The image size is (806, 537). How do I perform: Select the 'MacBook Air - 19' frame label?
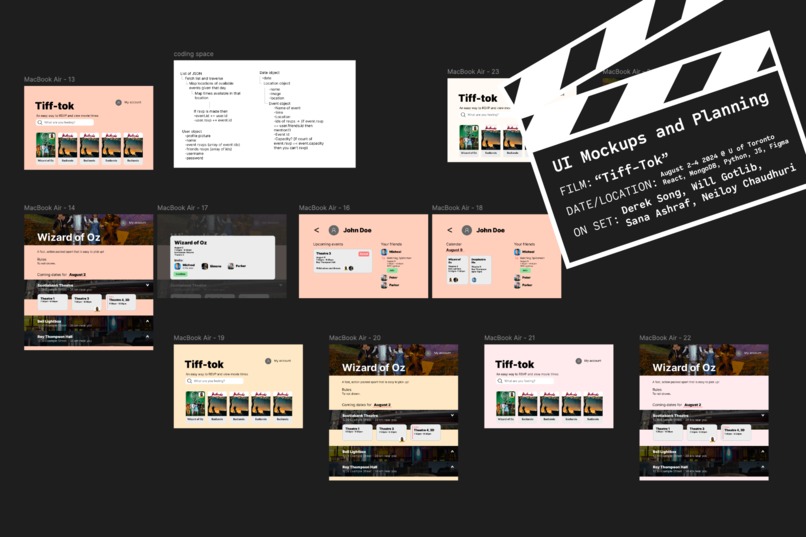tap(199, 338)
